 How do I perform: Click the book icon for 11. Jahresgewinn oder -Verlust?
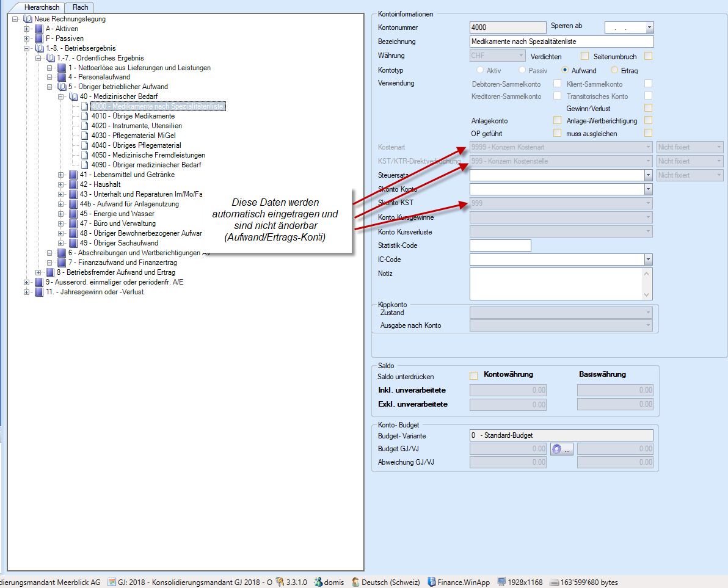point(39,292)
